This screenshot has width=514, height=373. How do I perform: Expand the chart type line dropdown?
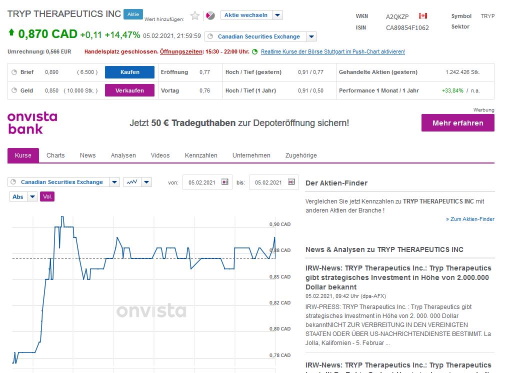(147, 182)
